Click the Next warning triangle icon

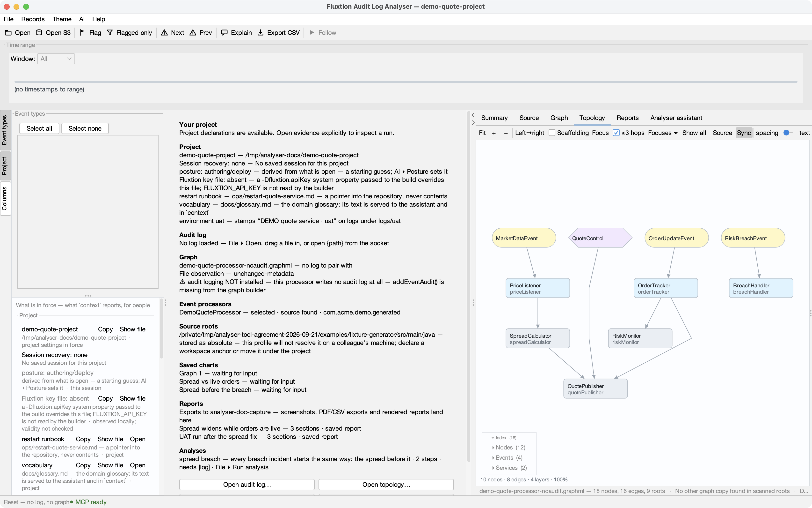click(x=164, y=33)
